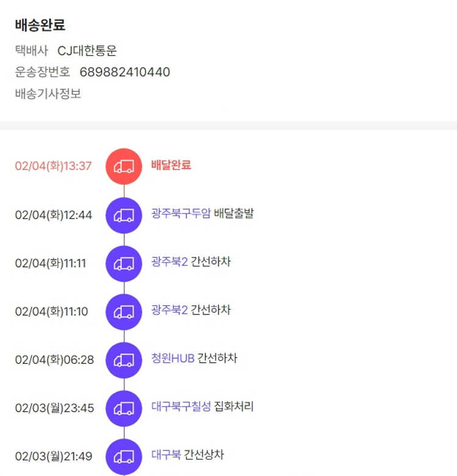
Task: Click the 02/04(화)13:37 delivery timestamp
Action: (53, 166)
